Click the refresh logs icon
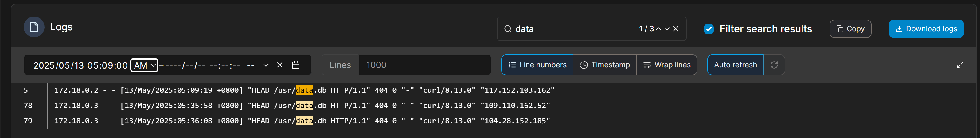 (774, 65)
